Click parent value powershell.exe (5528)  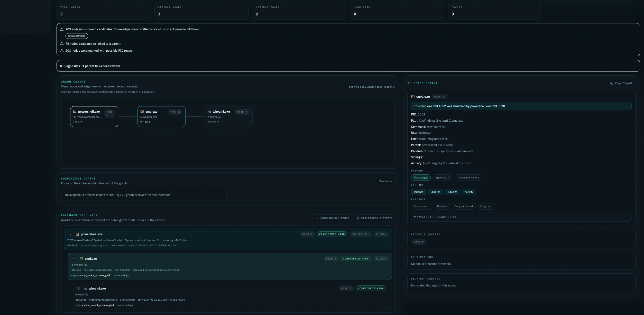[x=437, y=145]
